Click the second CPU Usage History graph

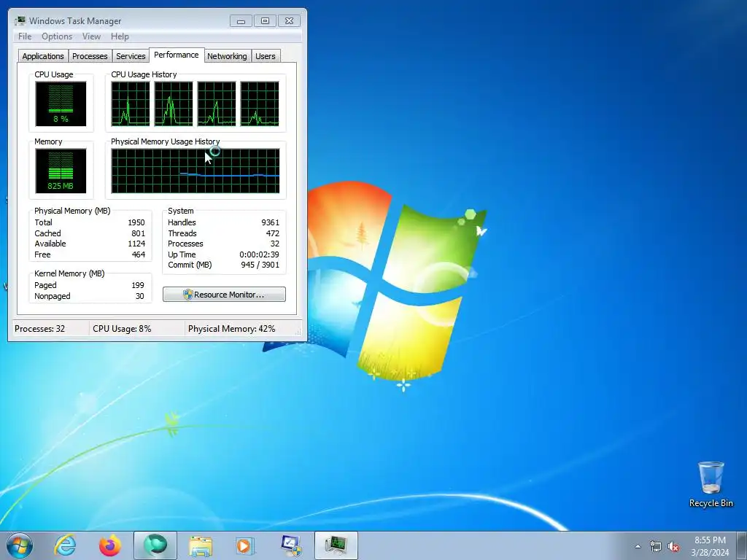click(x=174, y=104)
